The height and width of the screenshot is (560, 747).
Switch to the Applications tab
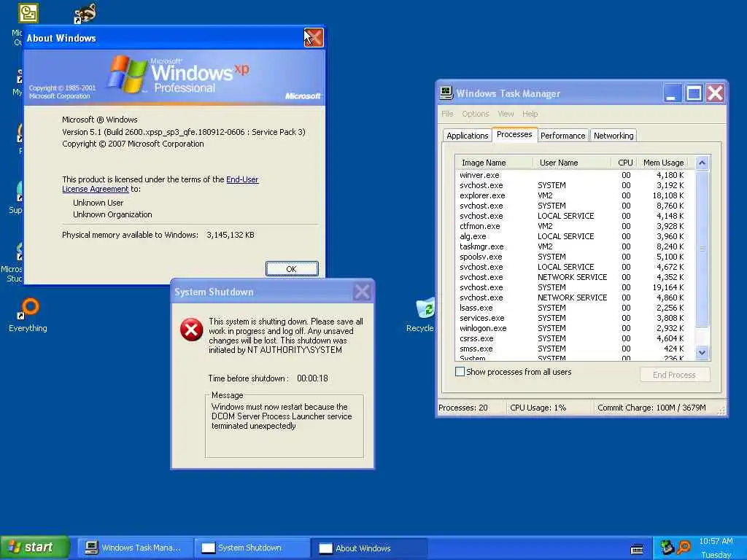tap(468, 136)
